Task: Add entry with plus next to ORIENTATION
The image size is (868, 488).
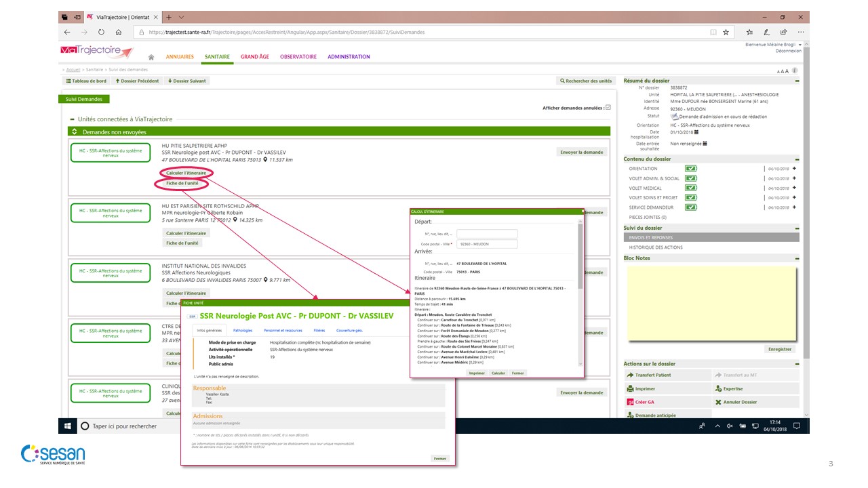Action: 794,169
